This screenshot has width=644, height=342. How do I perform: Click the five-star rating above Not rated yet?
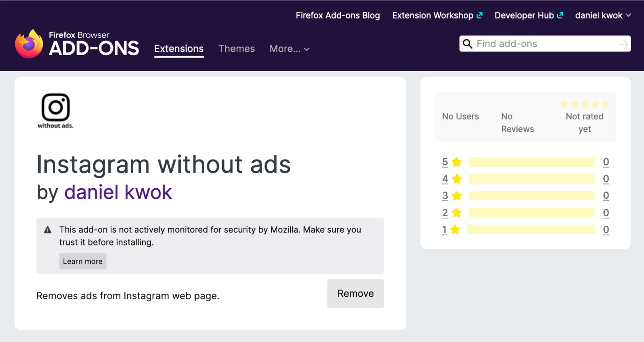pyautogui.click(x=585, y=104)
